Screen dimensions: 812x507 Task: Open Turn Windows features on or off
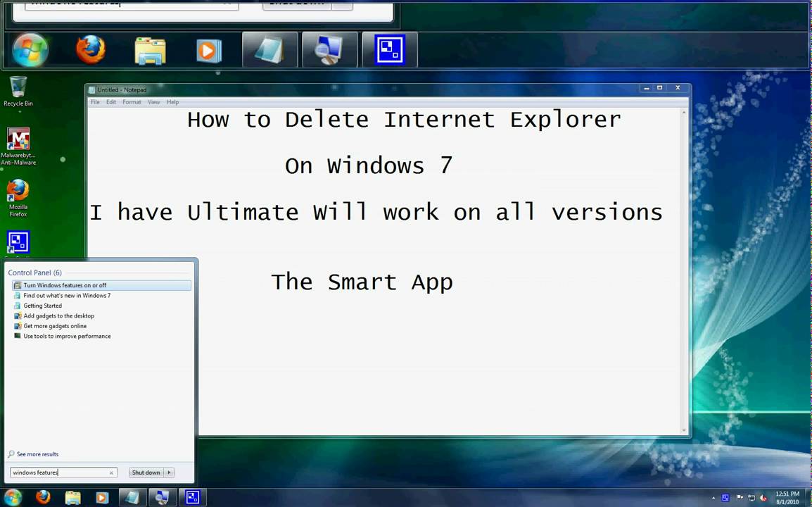pyautogui.click(x=101, y=286)
